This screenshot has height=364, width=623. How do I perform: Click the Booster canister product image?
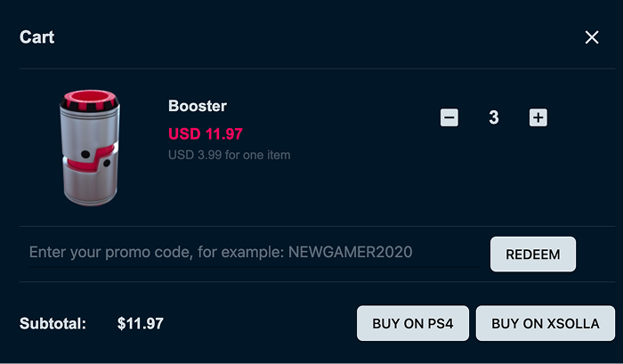[85, 147]
